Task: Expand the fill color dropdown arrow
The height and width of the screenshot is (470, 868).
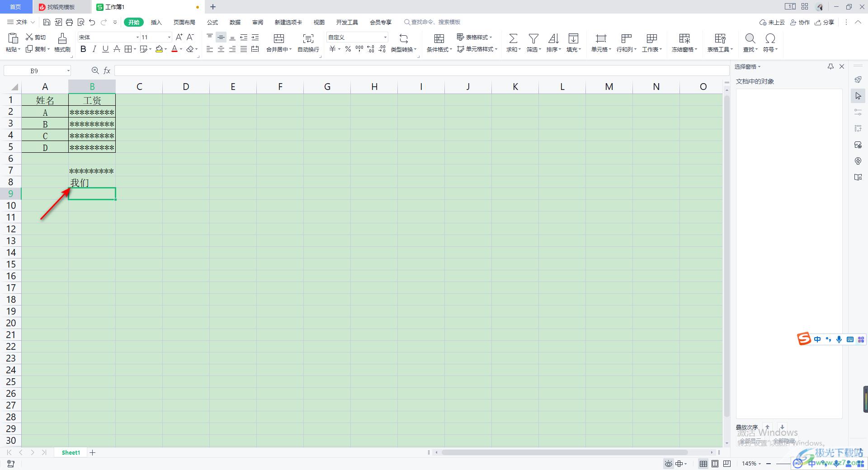Action: click(166, 49)
